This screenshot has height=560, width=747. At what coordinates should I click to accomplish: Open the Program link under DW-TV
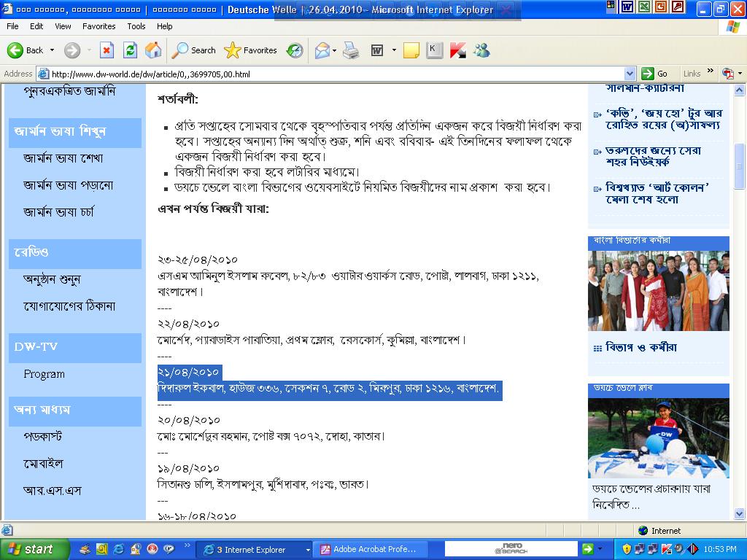tap(44, 374)
